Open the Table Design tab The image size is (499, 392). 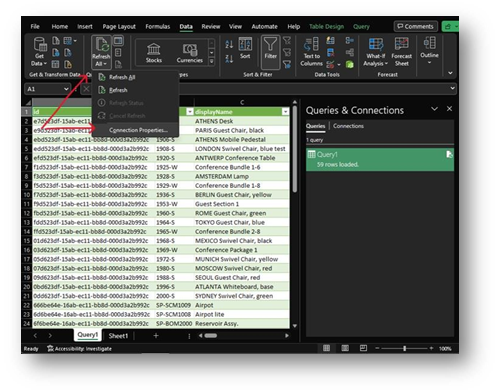point(326,26)
